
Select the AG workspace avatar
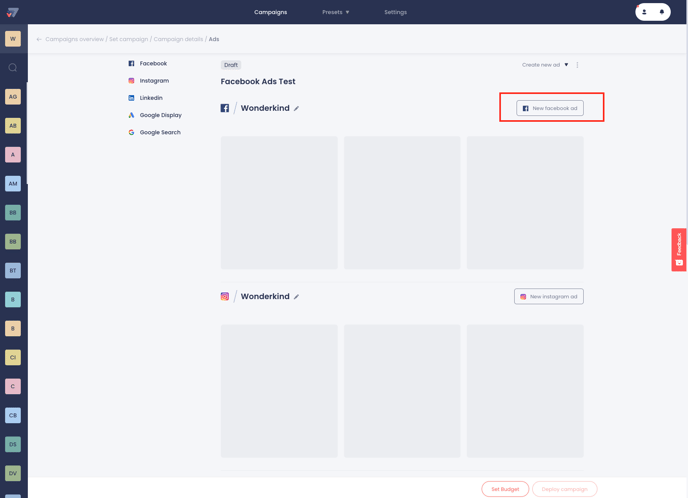13,97
